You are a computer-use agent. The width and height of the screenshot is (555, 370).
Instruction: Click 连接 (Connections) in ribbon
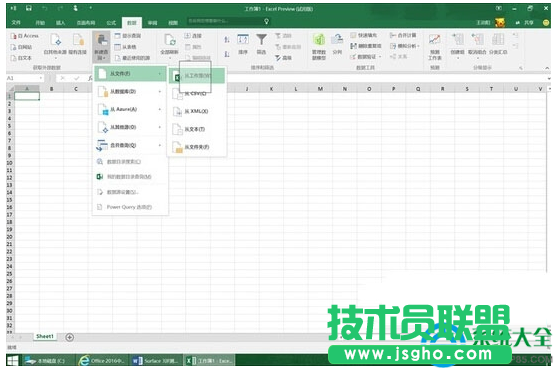point(193,36)
